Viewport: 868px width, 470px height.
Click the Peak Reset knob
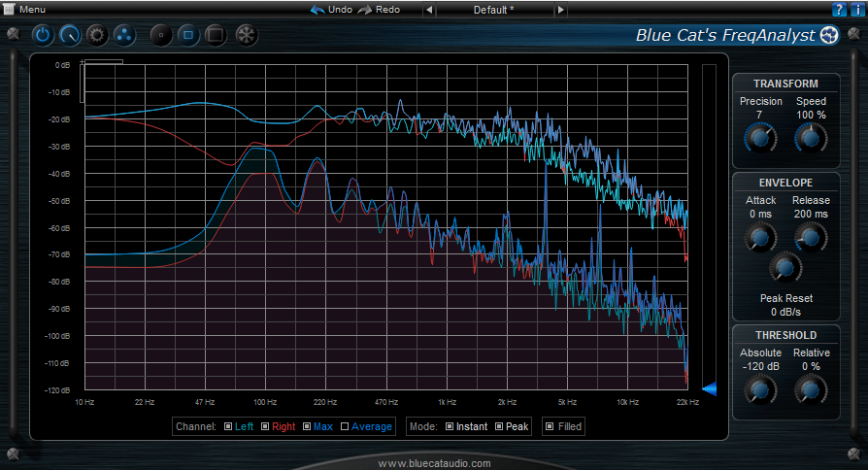click(785, 268)
